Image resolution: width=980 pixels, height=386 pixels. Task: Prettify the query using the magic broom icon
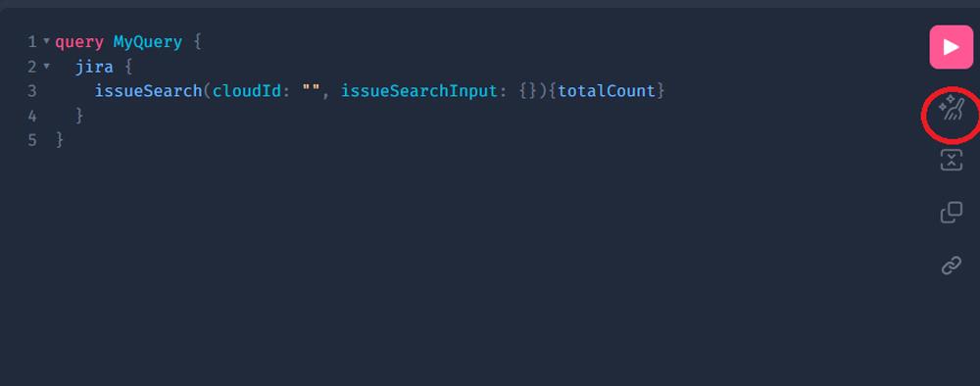(x=952, y=109)
